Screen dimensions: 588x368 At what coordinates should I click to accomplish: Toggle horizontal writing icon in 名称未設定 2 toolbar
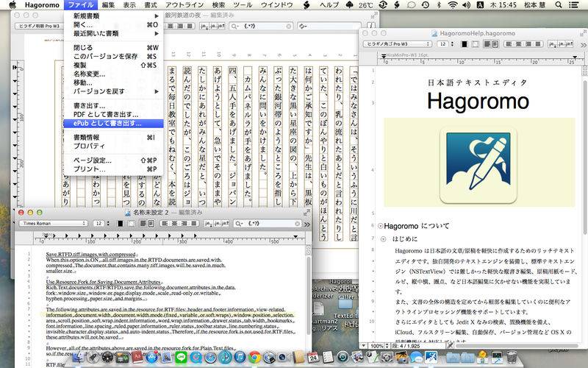pyautogui.click(x=143, y=224)
